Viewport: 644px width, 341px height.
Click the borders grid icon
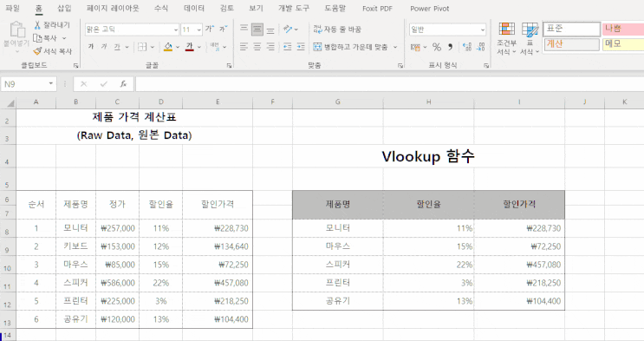[142, 47]
